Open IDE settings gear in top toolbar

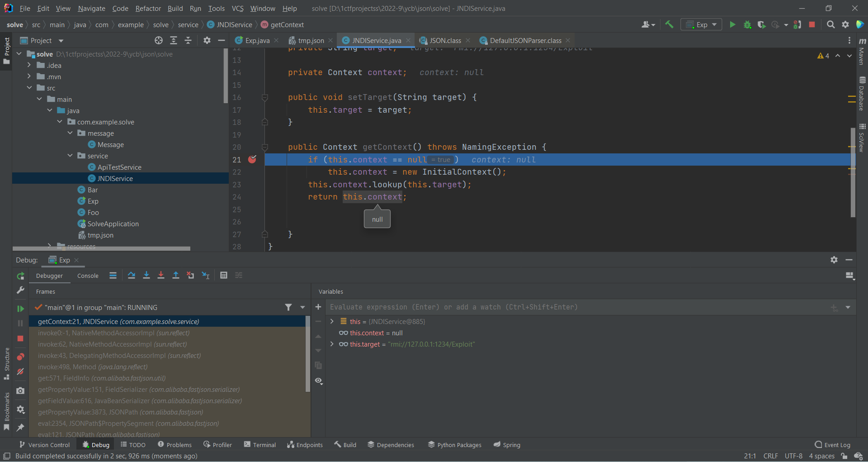tap(845, 24)
